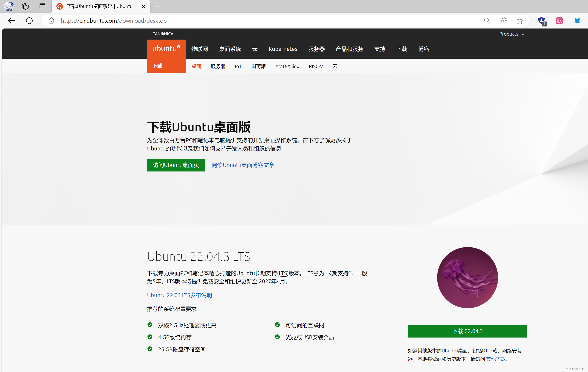Expand the Products dropdown

point(511,34)
